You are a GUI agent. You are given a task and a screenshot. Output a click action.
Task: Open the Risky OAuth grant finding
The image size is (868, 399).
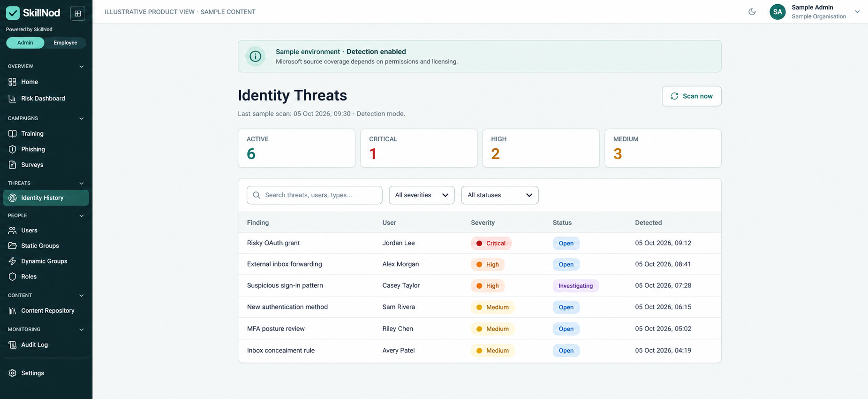(x=273, y=243)
